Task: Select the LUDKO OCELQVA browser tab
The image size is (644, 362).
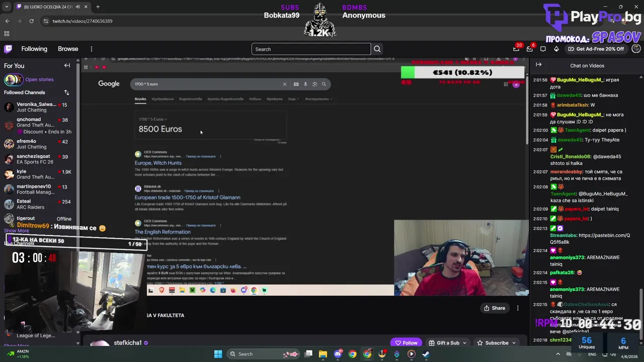Action: click(51, 7)
